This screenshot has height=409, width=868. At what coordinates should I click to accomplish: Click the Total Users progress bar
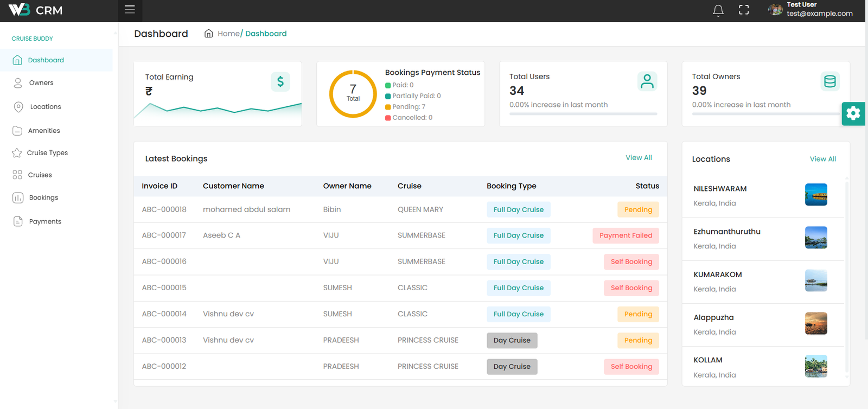(583, 114)
